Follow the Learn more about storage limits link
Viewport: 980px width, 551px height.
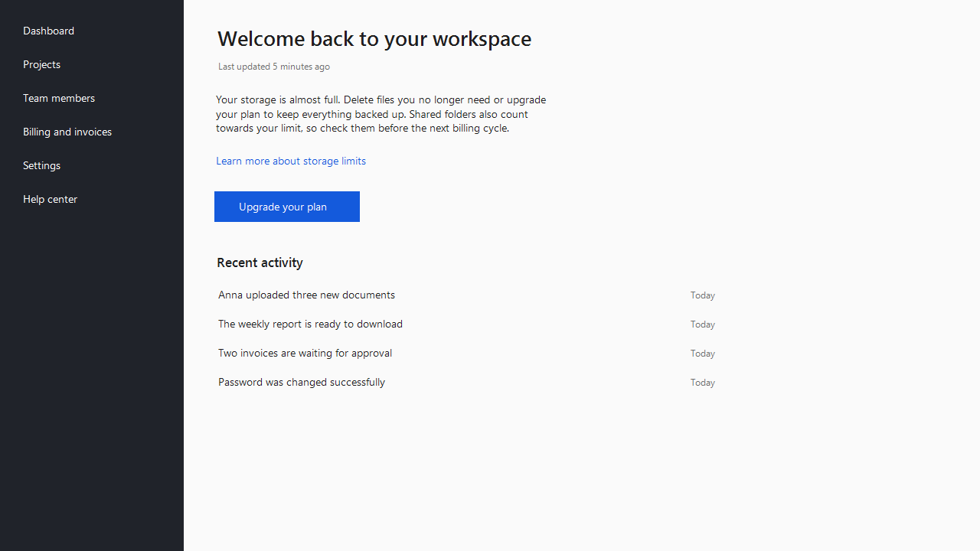click(291, 161)
